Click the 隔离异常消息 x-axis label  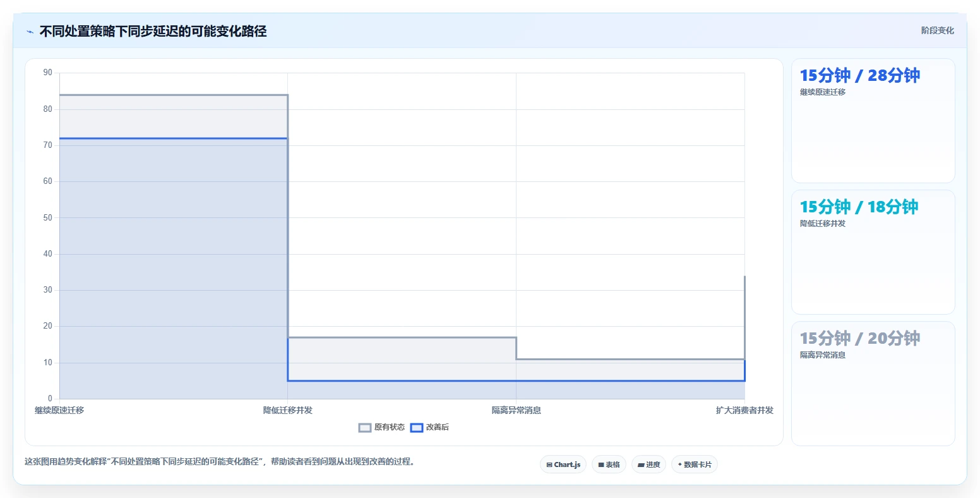517,410
